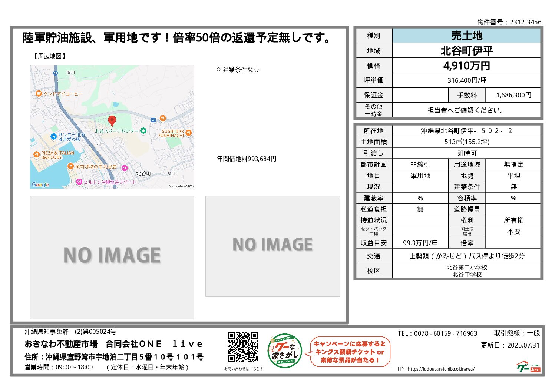Click the SUSHI BAR YOSHIHACHI restaurant marker
This screenshot has height=392, width=555.
coord(189,133)
